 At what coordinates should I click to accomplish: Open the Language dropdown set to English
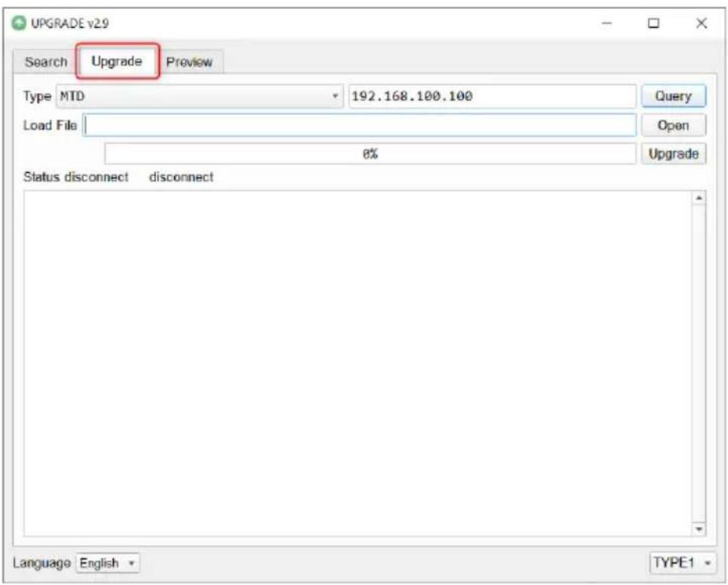pyautogui.click(x=108, y=562)
